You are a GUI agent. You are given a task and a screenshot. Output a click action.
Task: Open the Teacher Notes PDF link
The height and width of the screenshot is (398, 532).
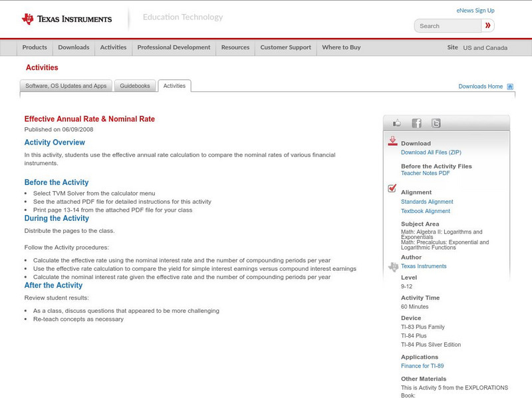[x=425, y=173]
